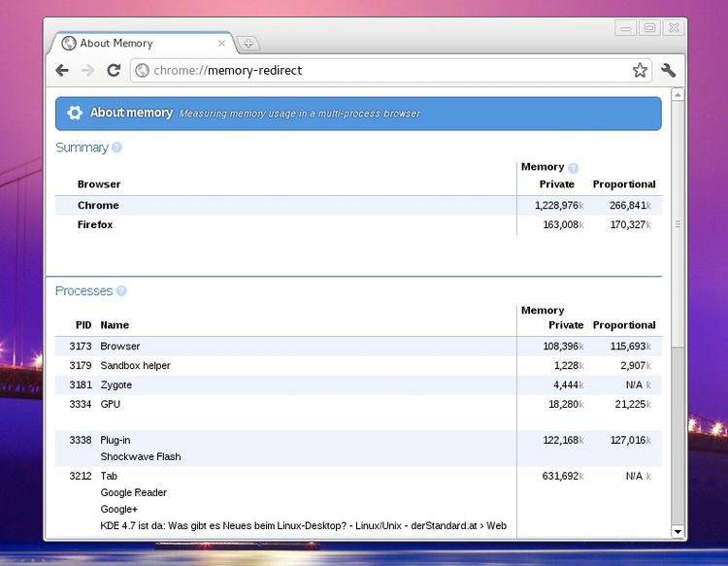
Task: Open the wrench settings menu
Action: tap(668, 70)
